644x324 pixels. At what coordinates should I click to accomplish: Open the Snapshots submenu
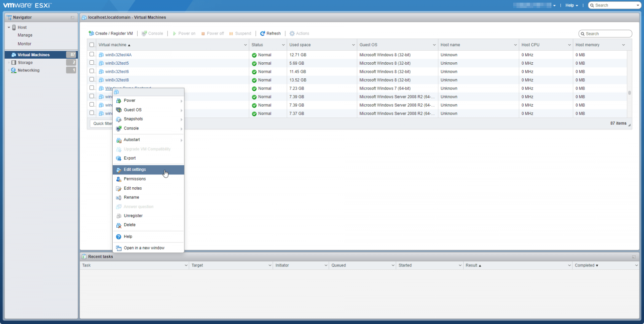(148, 119)
